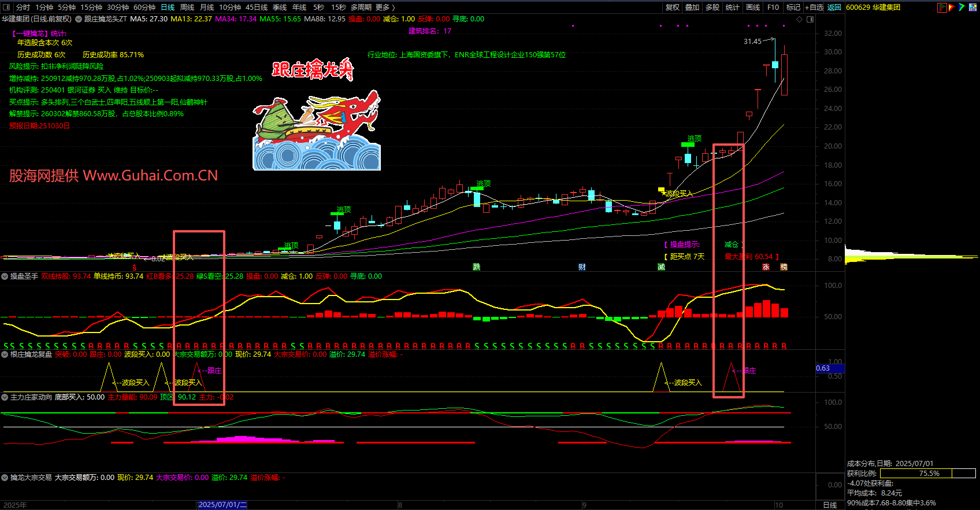Select the 60分钟 period tab
The image size is (980, 510).
pyautogui.click(x=144, y=8)
